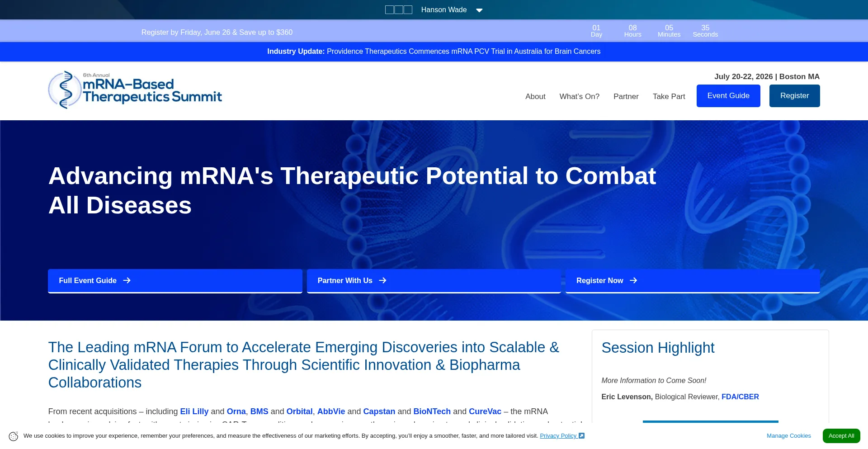Image resolution: width=868 pixels, height=449 pixels.
Task: Click the Eric Levenson speaker name
Action: pyautogui.click(x=627, y=397)
